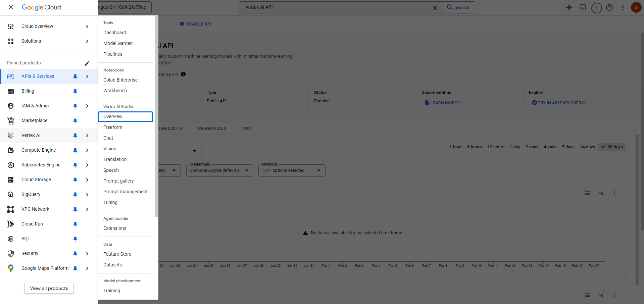Viewport: 644px width, 304px height.
Task: Click the IAM & Admin shield icon
Action: coord(11,106)
